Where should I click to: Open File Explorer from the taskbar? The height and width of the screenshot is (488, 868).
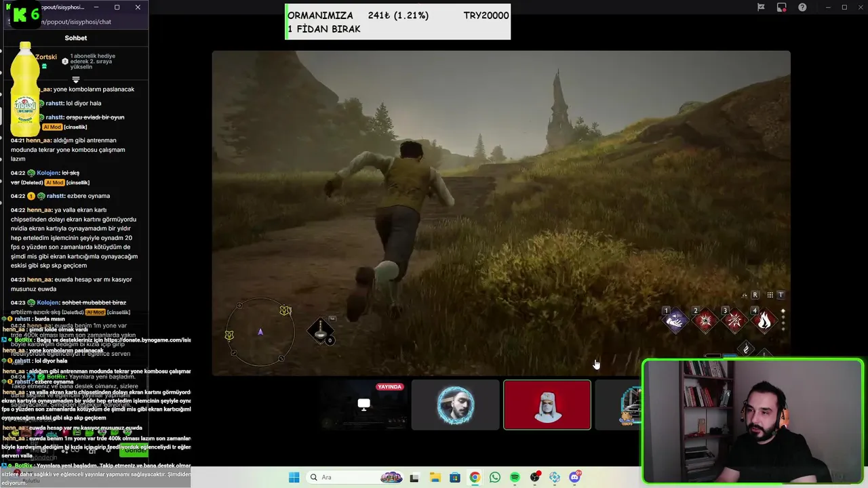coord(435,477)
